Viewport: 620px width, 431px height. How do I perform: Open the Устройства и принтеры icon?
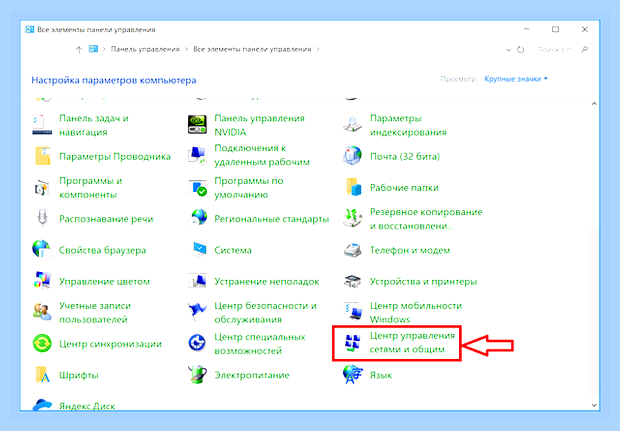tap(352, 281)
